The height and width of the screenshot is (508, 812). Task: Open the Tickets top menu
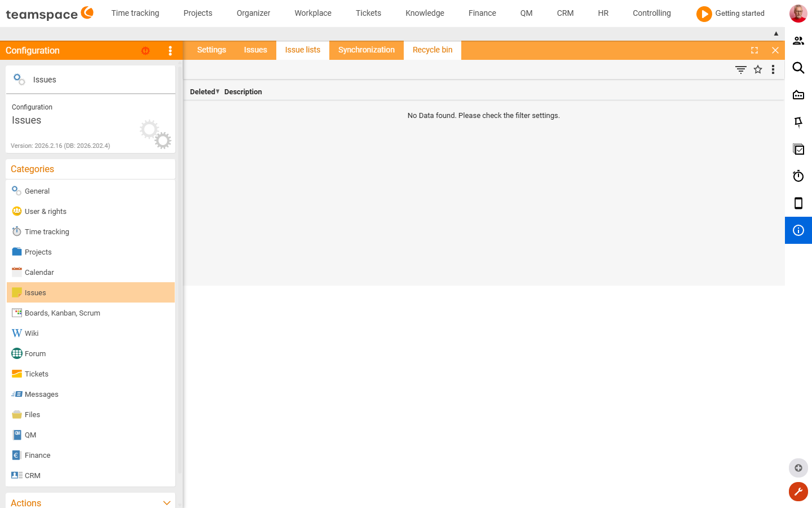tap(368, 13)
